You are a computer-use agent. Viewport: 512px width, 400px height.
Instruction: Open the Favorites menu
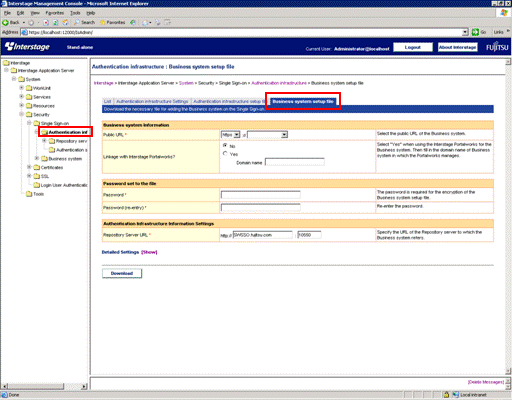point(55,13)
